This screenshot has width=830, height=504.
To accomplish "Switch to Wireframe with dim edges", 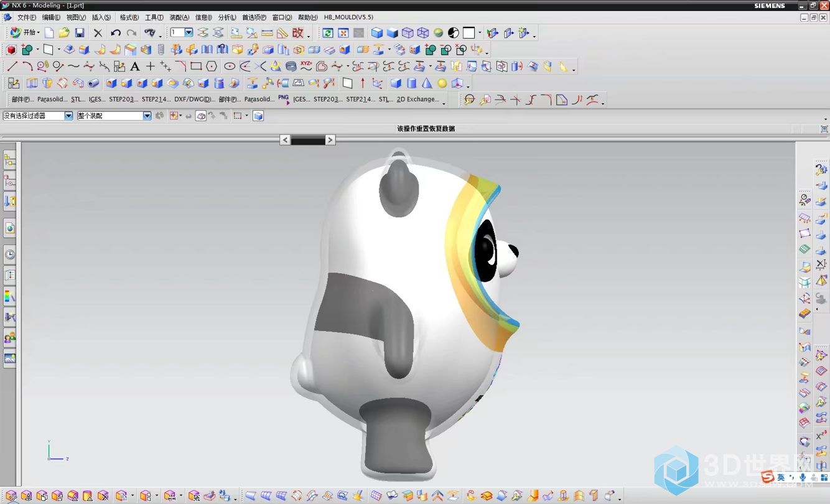I will pos(408,33).
